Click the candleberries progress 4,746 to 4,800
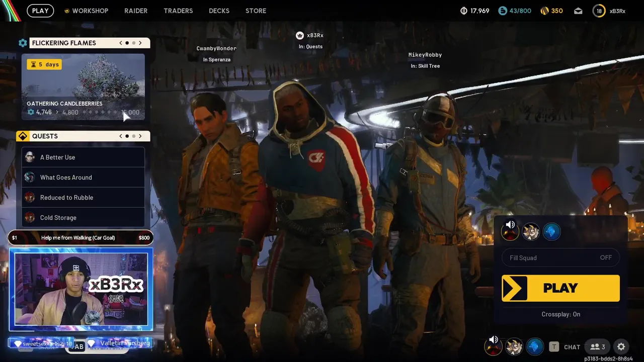Image resolution: width=644 pixels, height=362 pixels. tap(53, 112)
